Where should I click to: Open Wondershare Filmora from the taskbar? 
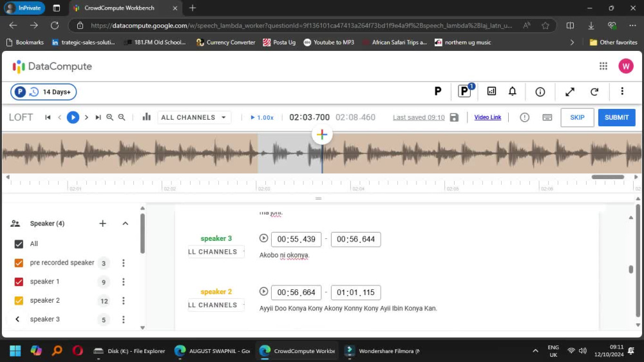coord(382,351)
